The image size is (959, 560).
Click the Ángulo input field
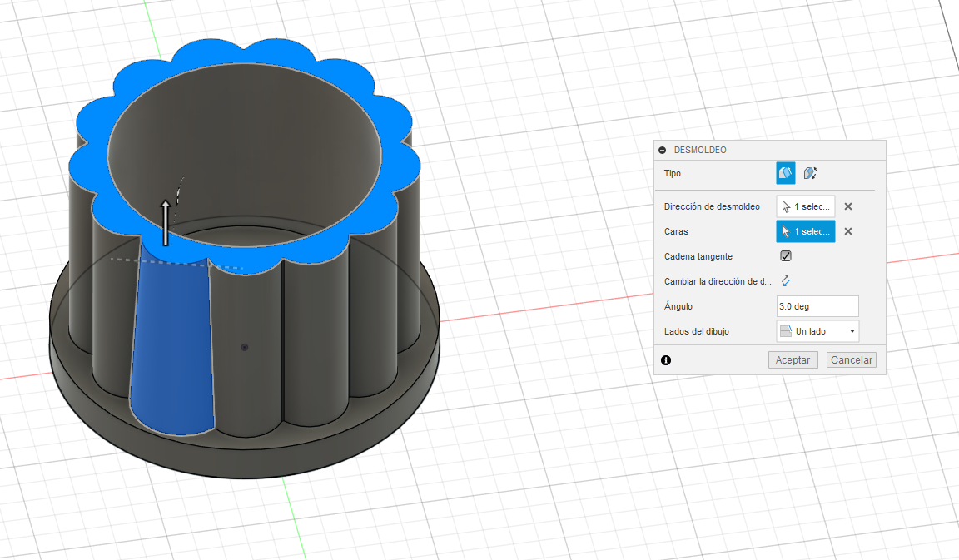(x=817, y=306)
